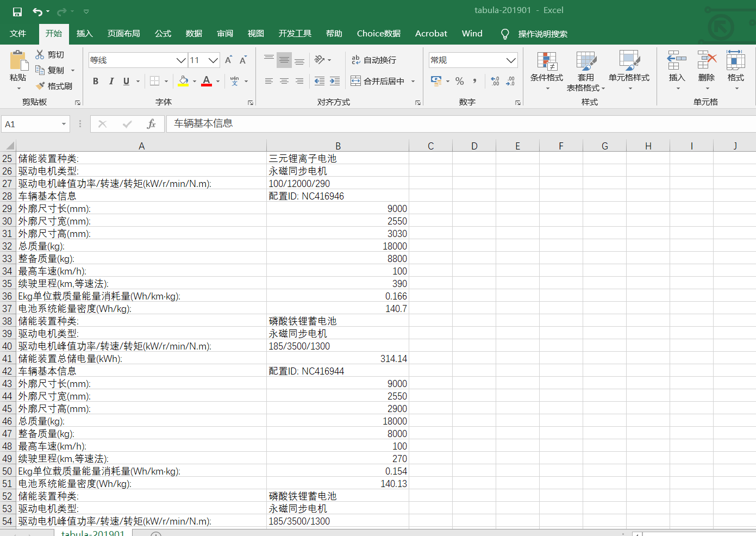Toggle bold formatting

tap(96, 81)
